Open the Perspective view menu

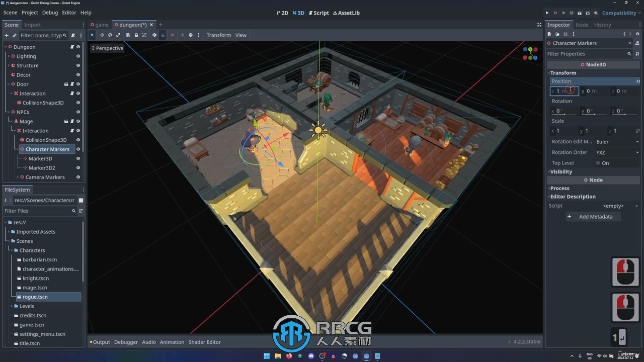click(107, 48)
